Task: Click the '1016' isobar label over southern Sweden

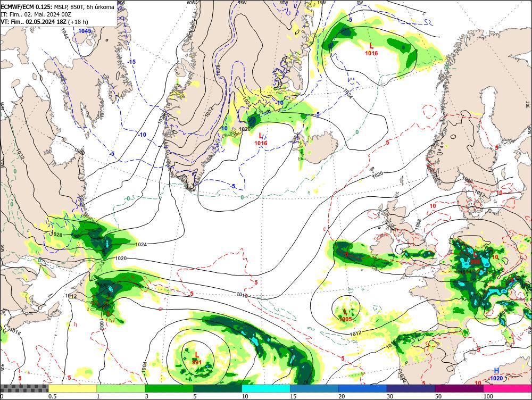Action: click(468, 180)
